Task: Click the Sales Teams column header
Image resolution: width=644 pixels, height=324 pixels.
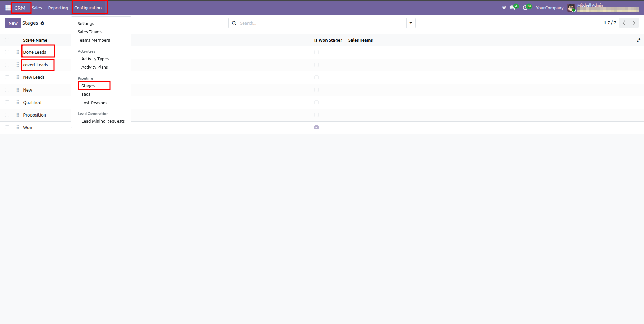Action: (x=360, y=40)
